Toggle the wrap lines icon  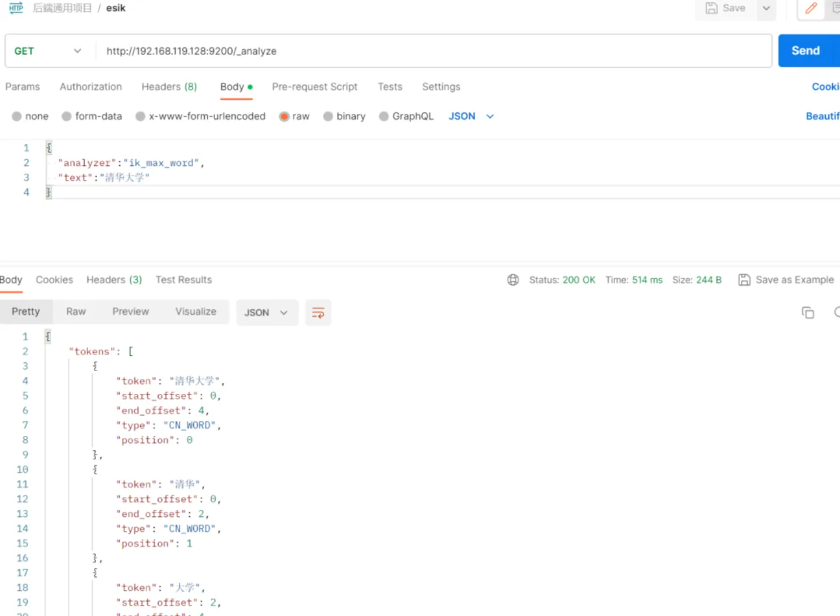click(x=318, y=313)
